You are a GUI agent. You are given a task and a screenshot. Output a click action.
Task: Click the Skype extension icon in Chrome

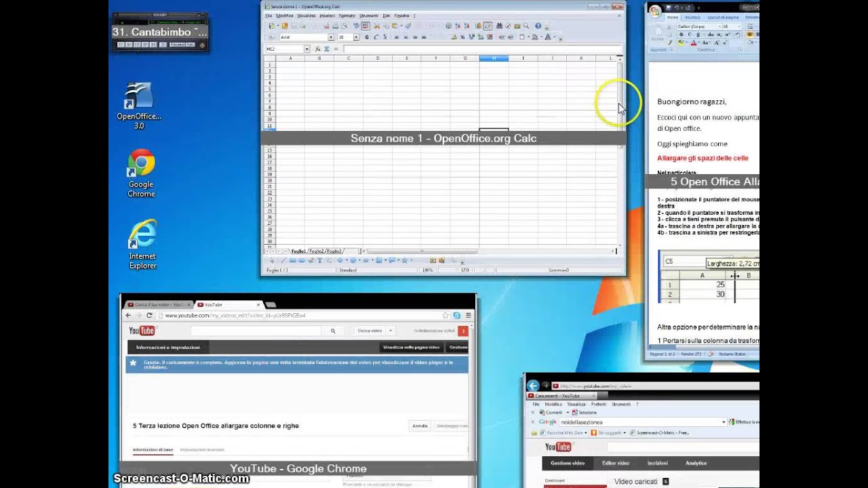pyautogui.click(x=457, y=315)
